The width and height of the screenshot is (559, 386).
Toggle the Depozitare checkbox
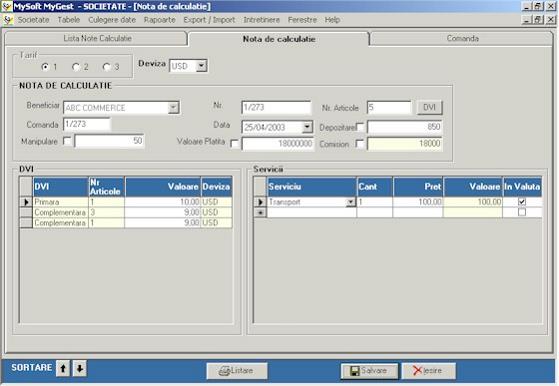click(x=360, y=127)
